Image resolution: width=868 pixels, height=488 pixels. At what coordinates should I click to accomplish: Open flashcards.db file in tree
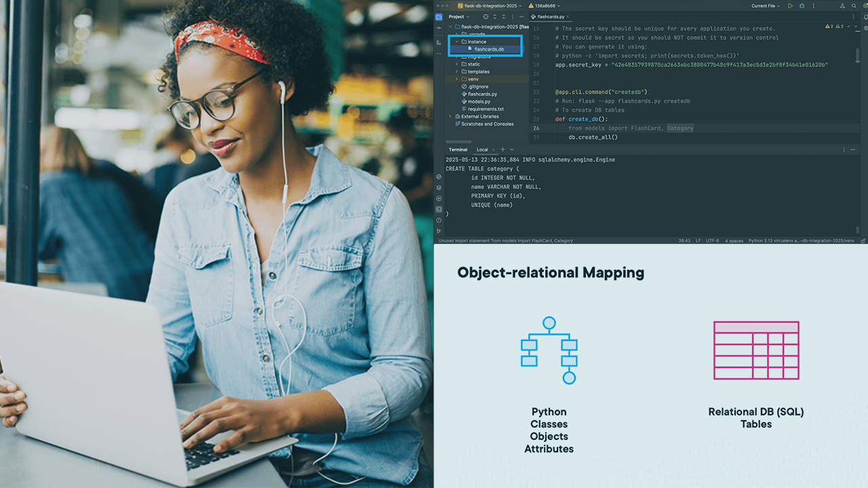pos(489,49)
